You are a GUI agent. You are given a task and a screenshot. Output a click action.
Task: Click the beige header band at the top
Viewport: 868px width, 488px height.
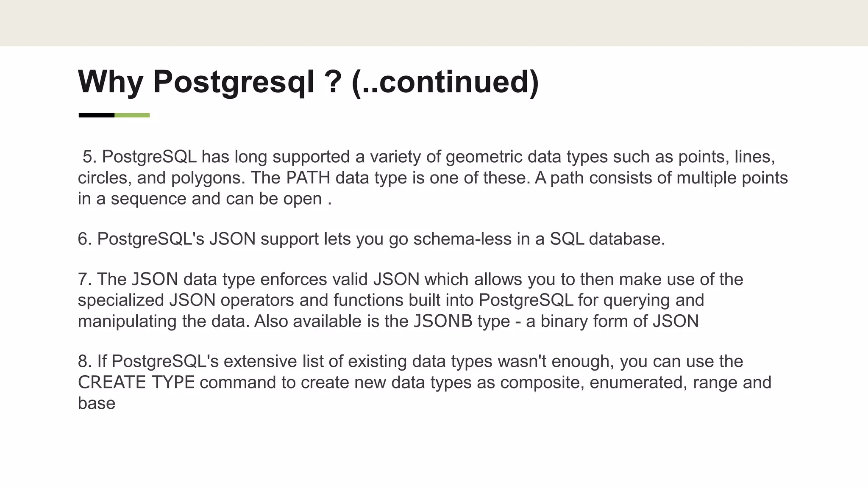[434, 23]
